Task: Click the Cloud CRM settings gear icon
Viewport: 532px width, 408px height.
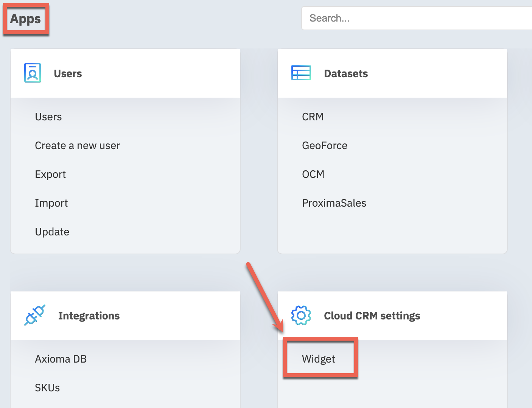Action: click(x=301, y=315)
